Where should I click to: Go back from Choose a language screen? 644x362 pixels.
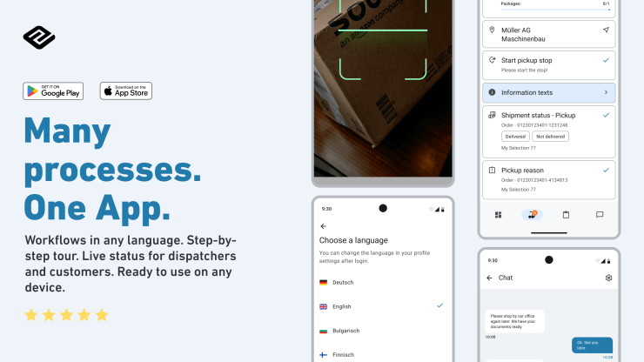click(323, 226)
